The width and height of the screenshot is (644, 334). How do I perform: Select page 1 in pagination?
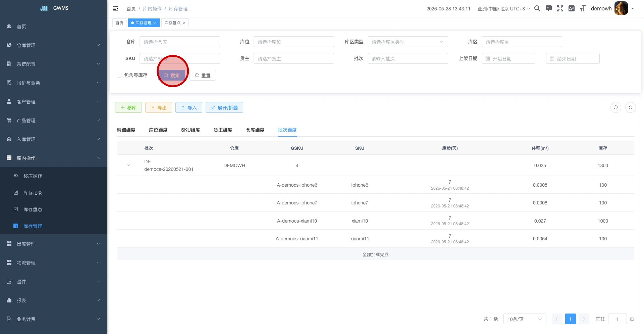[x=571, y=319]
